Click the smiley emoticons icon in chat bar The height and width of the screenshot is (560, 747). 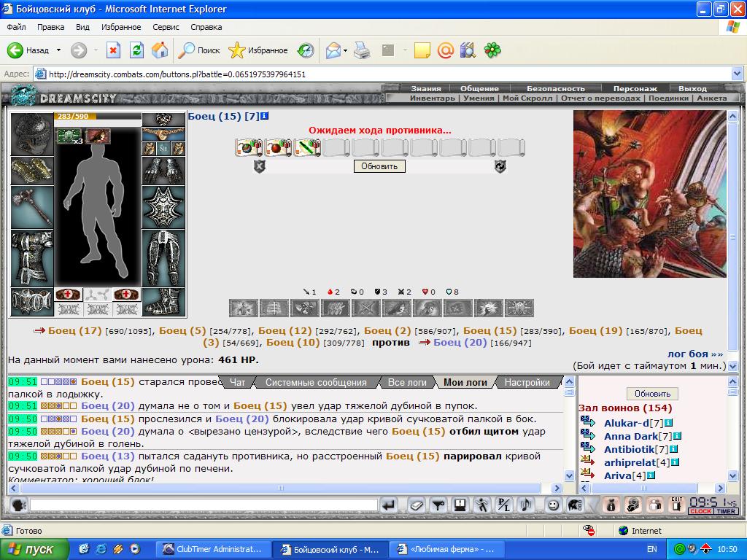pyautogui.click(x=553, y=505)
